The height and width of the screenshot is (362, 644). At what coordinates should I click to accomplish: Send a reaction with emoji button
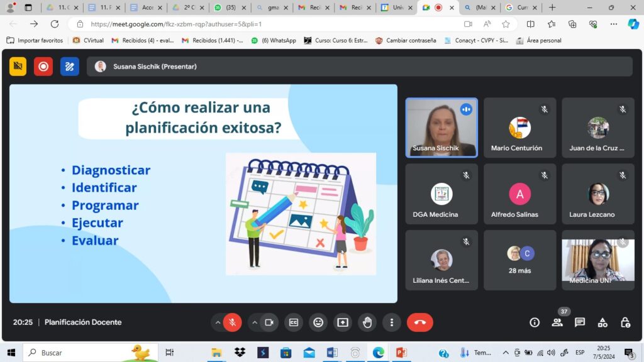point(318,322)
